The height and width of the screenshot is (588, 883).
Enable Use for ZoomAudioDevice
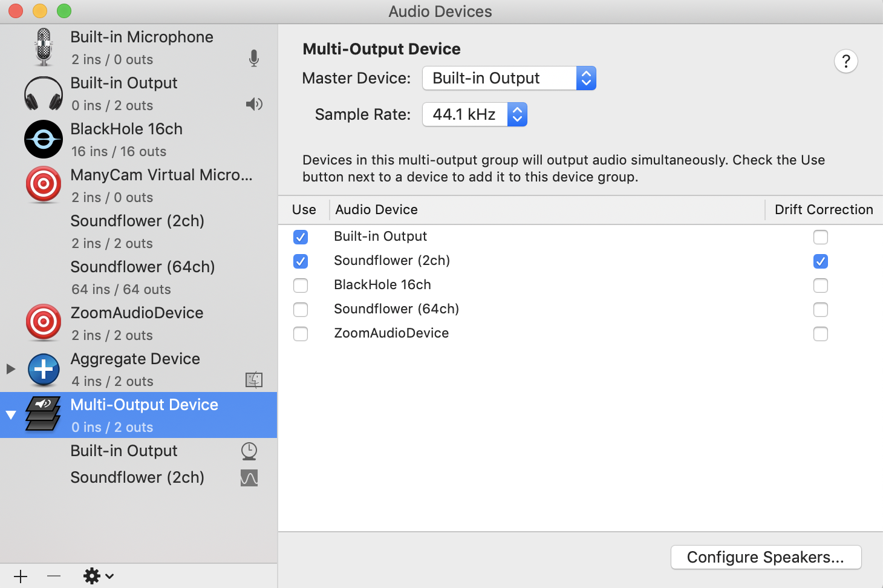coord(301,334)
